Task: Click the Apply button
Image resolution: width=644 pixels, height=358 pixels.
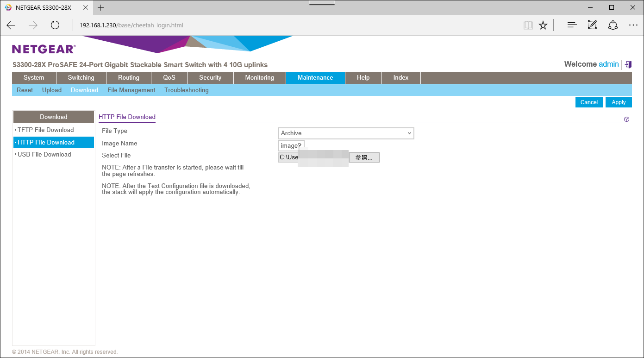Action: [x=619, y=102]
